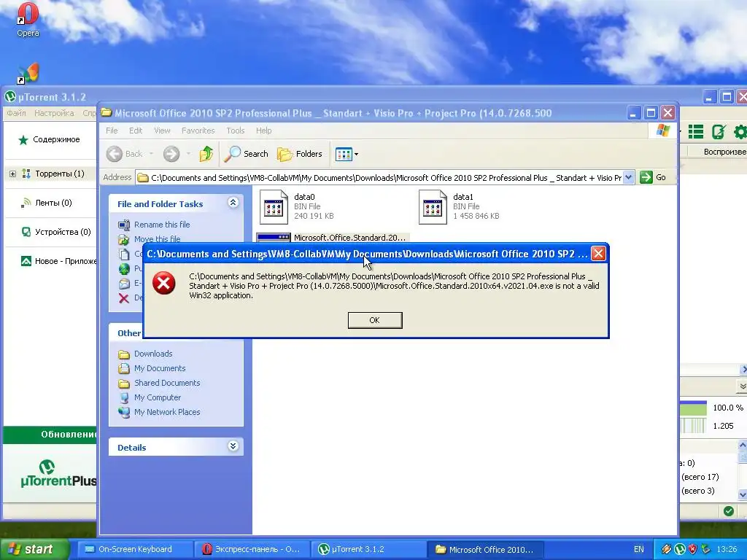The image size is (747, 560).
Task: Switch to Opera Экспресс-панель taskbar button
Action: pos(252,549)
